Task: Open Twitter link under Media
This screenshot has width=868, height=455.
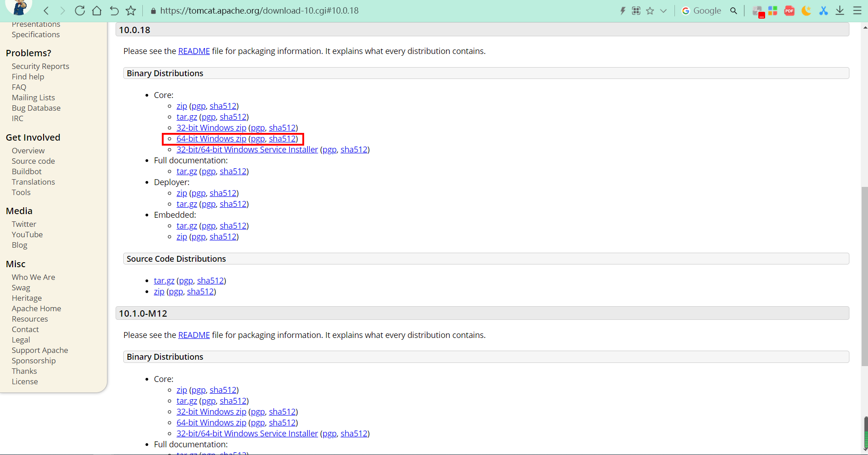Action: click(24, 224)
